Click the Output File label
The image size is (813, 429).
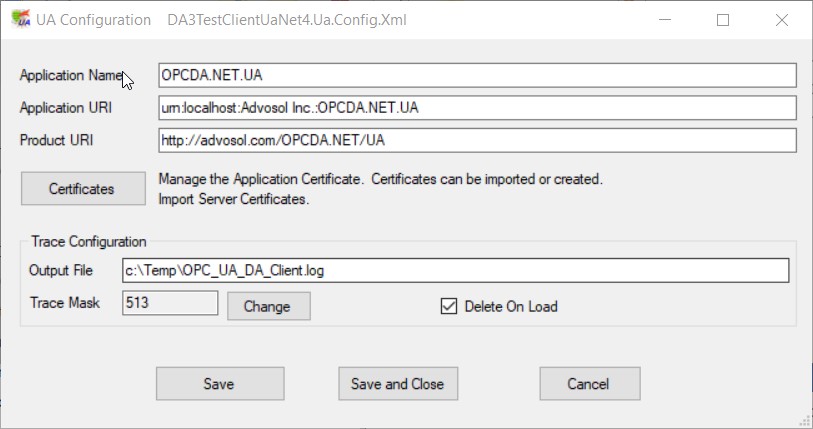[61, 270]
